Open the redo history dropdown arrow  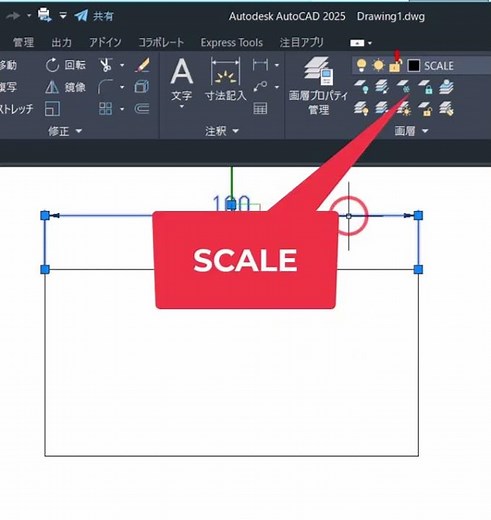coord(29,15)
